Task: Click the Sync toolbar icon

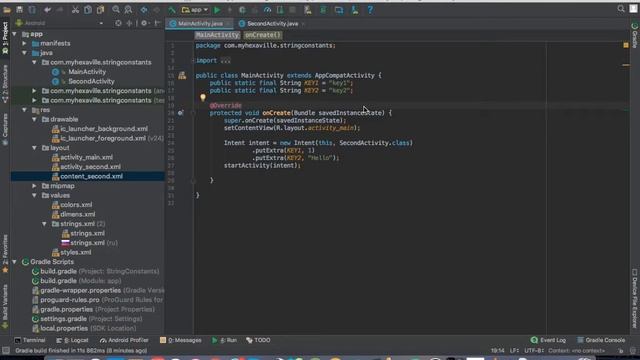Action: click(32, 9)
